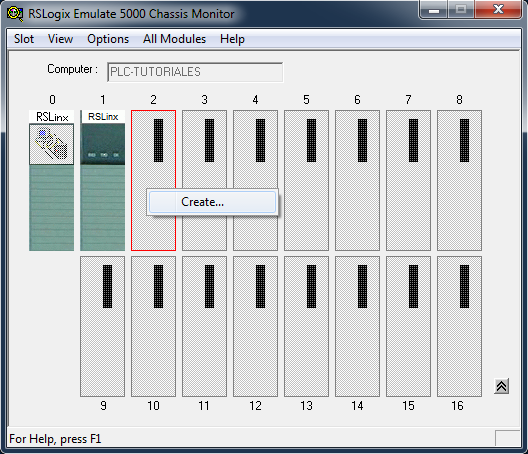
Task: Open the View menu
Action: [x=60, y=39]
